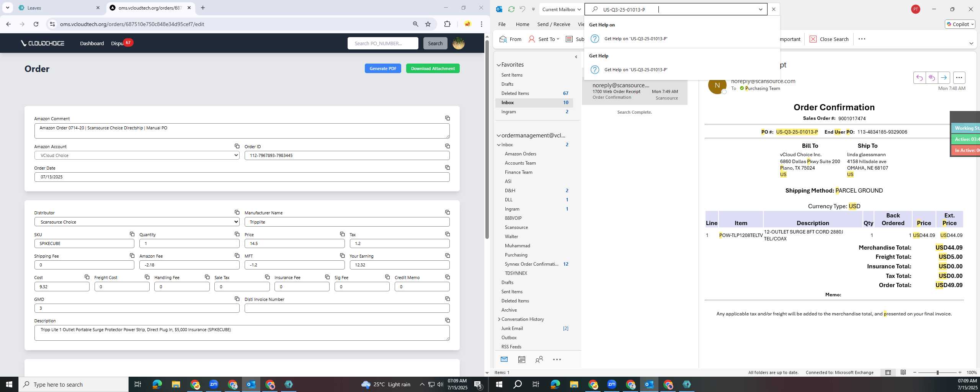Copy the Description field value

coord(447,320)
